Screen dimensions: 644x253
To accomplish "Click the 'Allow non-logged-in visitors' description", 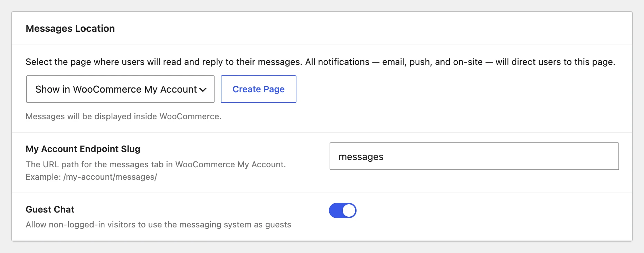I will pyautogui.click(x=158, y=225).
